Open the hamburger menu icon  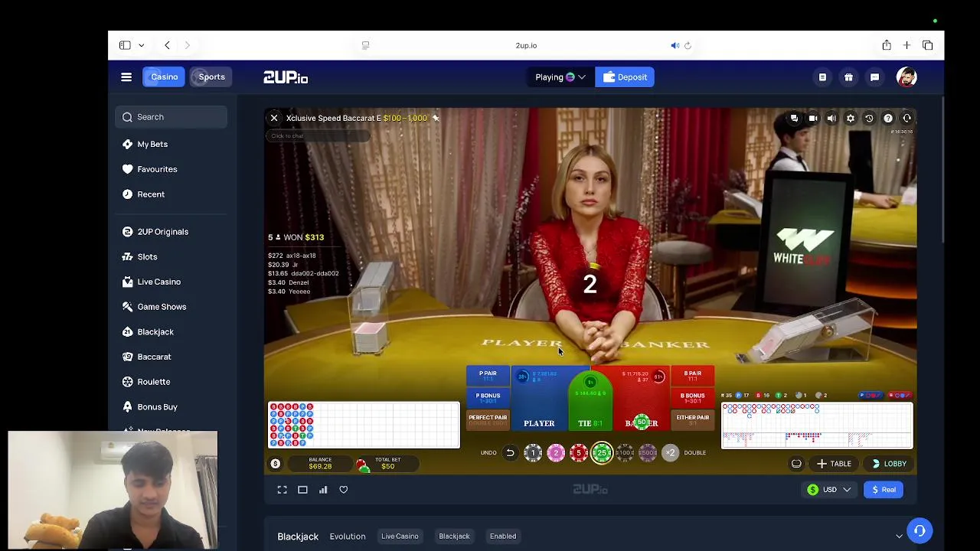[126, 77]
